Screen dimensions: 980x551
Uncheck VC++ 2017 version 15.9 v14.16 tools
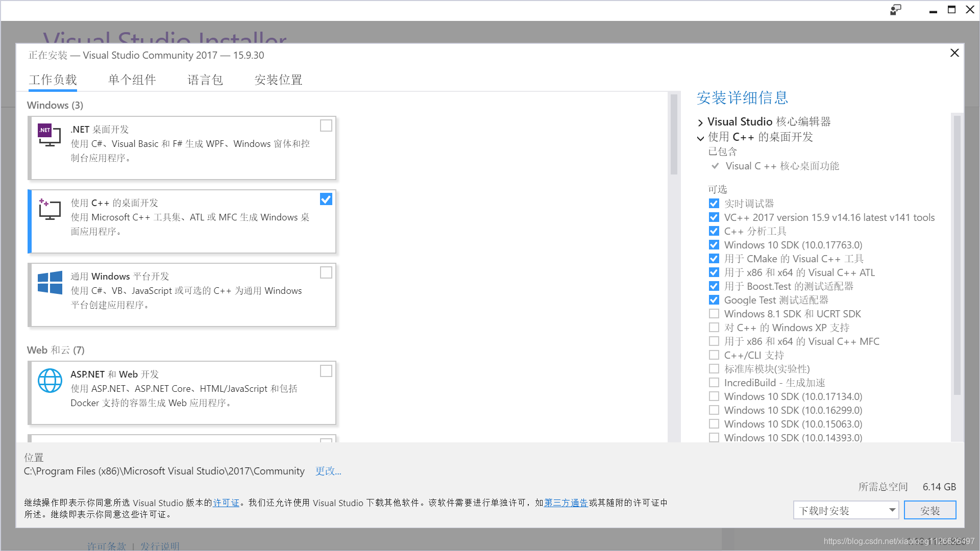714,217
